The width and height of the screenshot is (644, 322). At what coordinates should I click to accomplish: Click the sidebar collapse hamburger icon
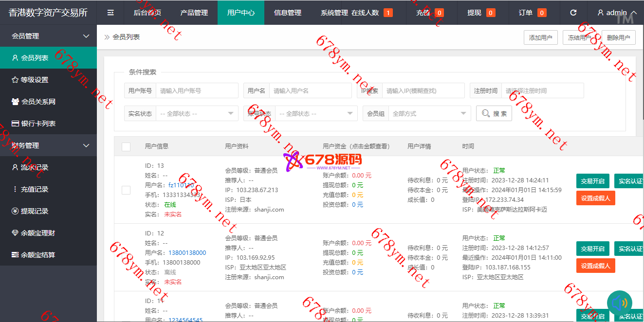[x=110, y=13]
